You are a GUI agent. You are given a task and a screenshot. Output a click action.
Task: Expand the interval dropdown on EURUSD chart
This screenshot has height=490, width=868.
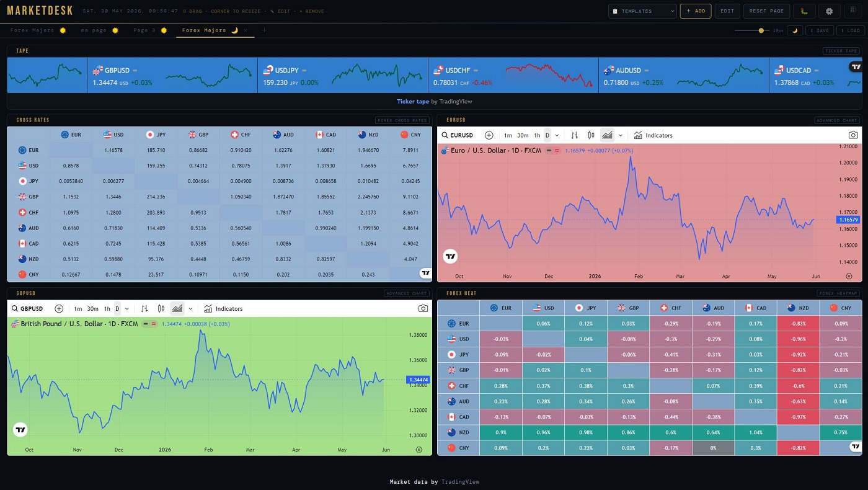pos(557,135)
